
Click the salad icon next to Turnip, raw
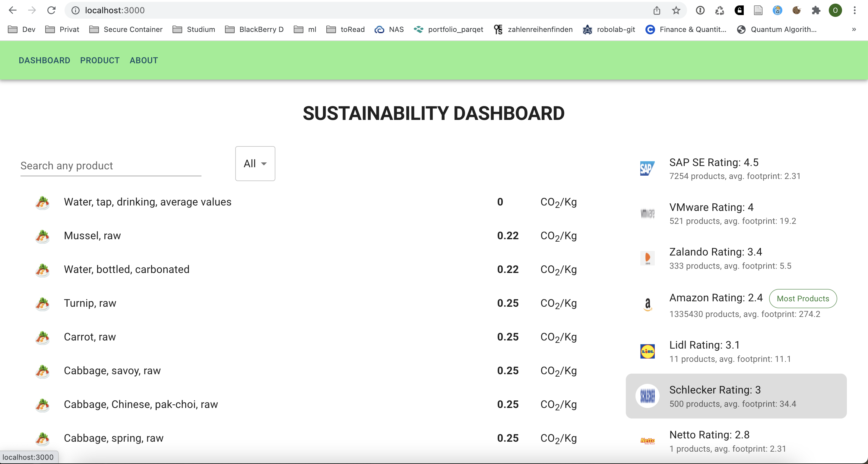click(x=43, y=304)
